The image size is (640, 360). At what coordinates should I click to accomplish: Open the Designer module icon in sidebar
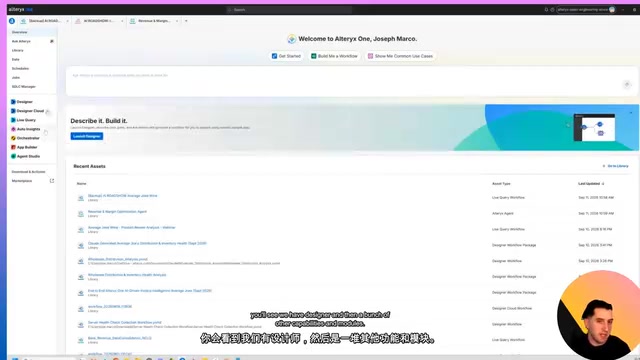coord(13,102)
